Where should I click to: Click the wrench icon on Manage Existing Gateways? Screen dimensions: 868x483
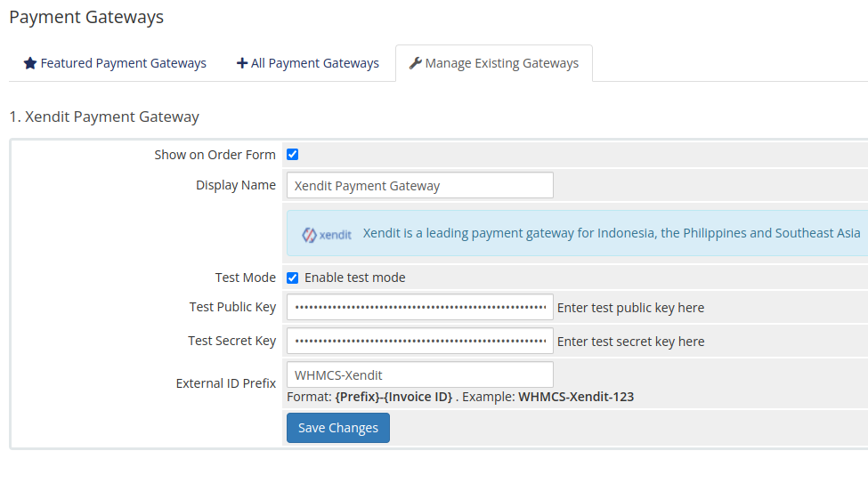pyautogui.click(x=415, y=63)
